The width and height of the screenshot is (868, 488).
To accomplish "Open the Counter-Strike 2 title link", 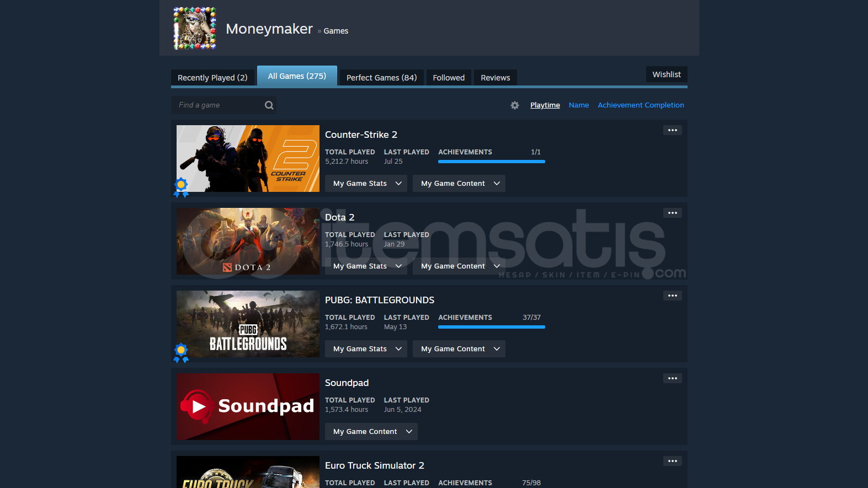I will pyautogui.click(x=361, y=135).
